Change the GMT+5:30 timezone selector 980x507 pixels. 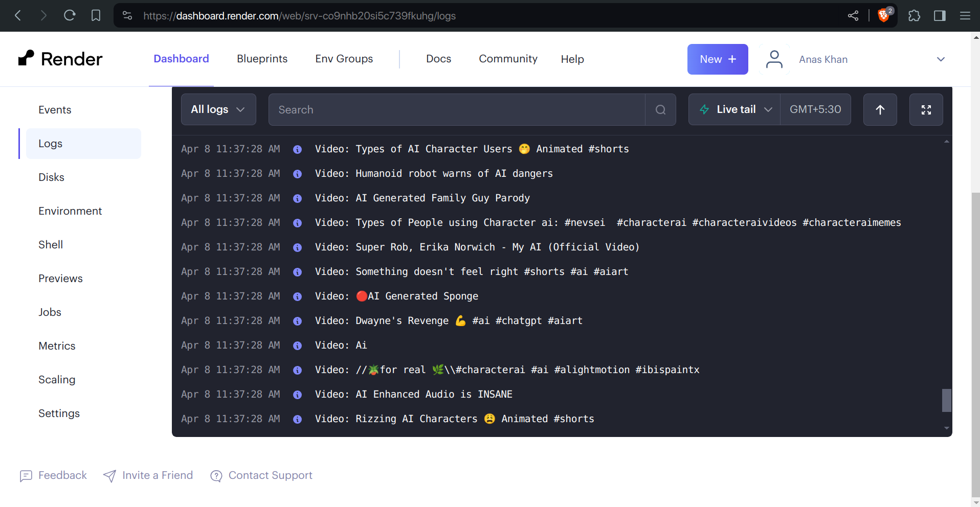coord(815,109)
